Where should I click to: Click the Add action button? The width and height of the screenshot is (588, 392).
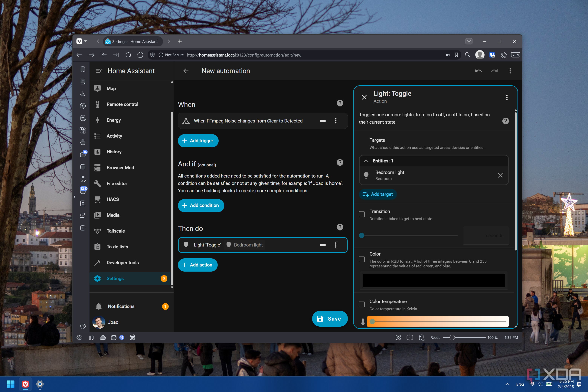pyautogui.click(x=198, y=265)
